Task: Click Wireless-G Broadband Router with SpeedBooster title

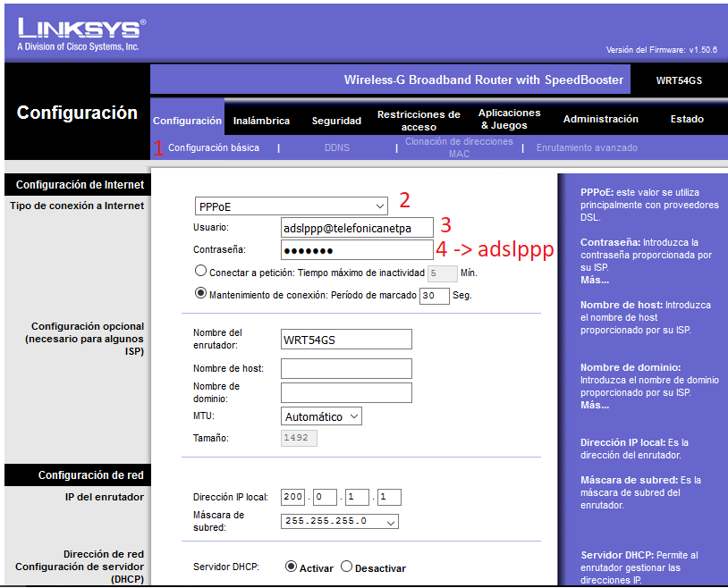Action: (484, 80)
